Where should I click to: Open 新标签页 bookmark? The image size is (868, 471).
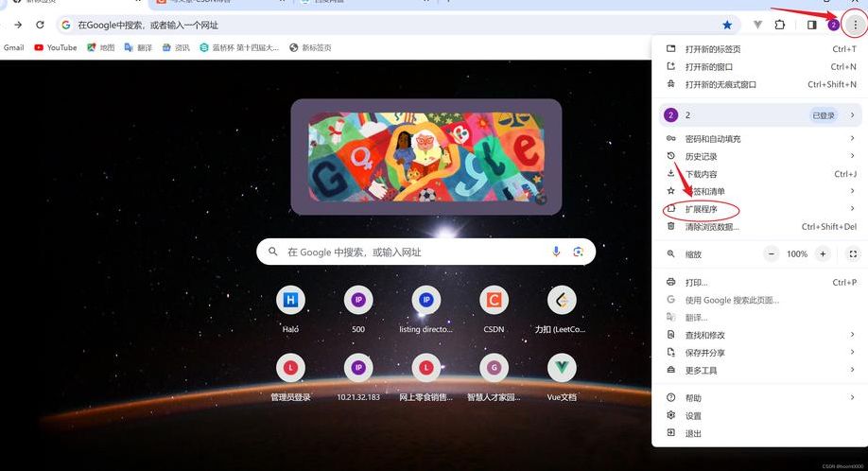point(310,47)
